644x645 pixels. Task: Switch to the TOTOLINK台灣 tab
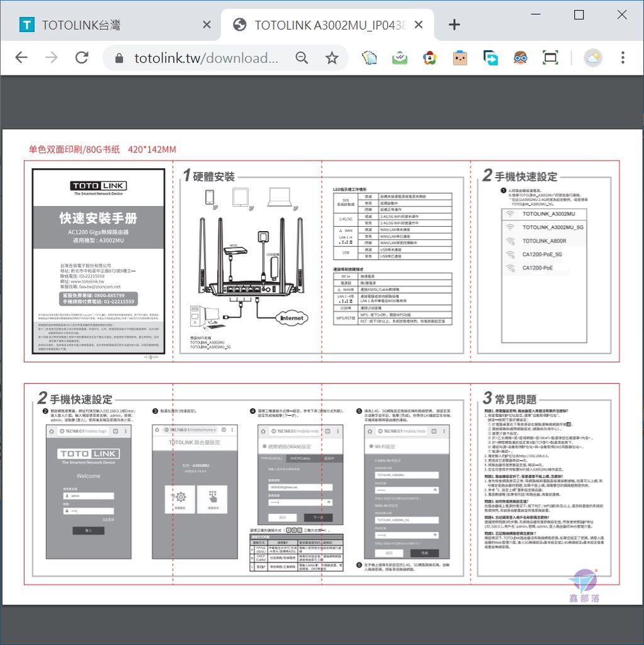pos(111,25)
